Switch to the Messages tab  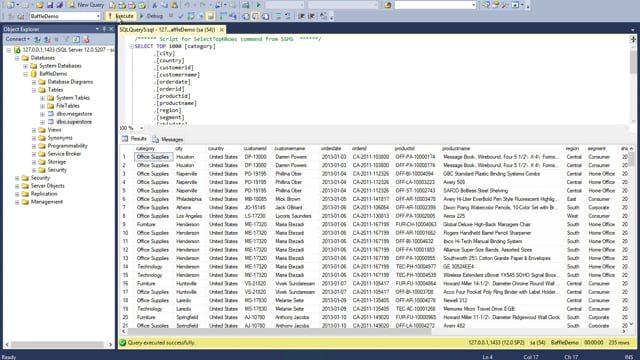(x=167, y=139)
